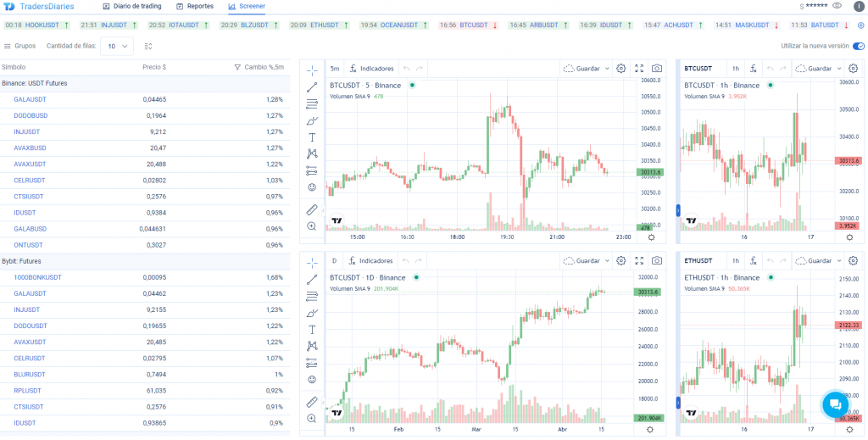Image resolution: width=868 pixels, height=440 pixels.
Task: Click the filter icon next to Cambio %,5m
Action: (x=237, y=67)
